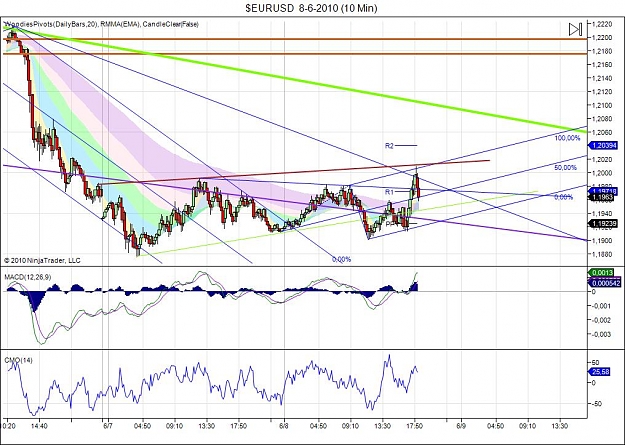Click the 14:40 time axis label

coord(39,426)
